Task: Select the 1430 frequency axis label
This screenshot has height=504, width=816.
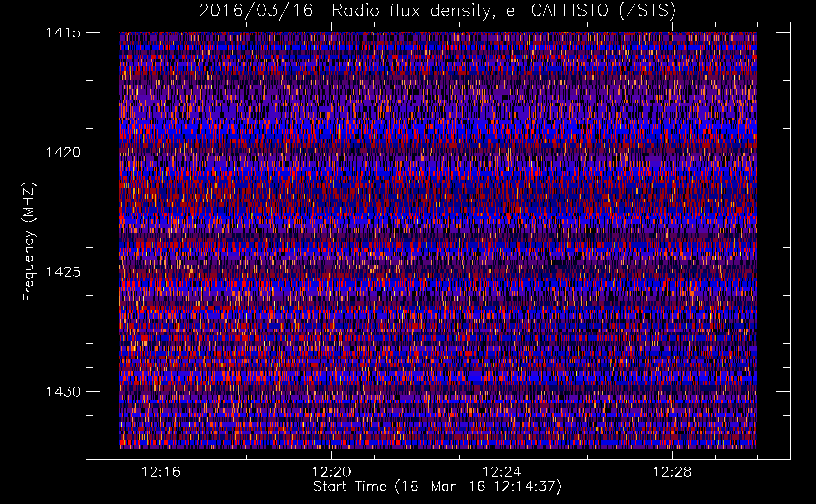Action: pos(63,392)
